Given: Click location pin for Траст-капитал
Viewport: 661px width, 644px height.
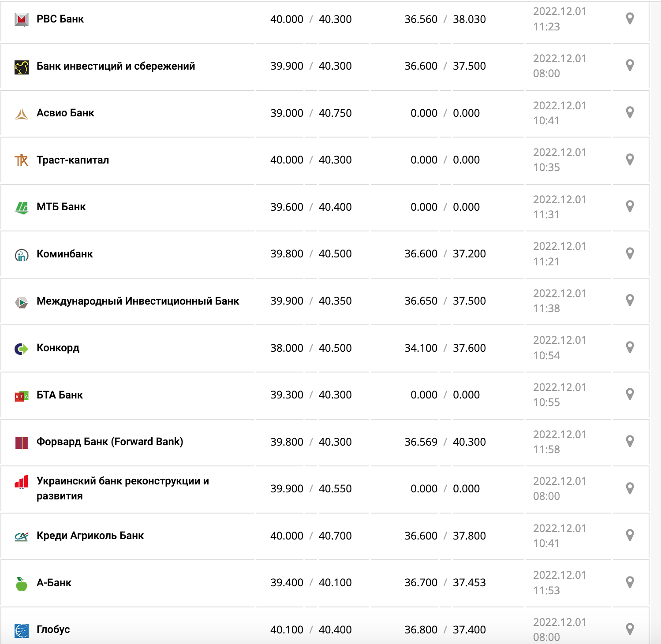Looking at the screenshot, I should (630, 160).
